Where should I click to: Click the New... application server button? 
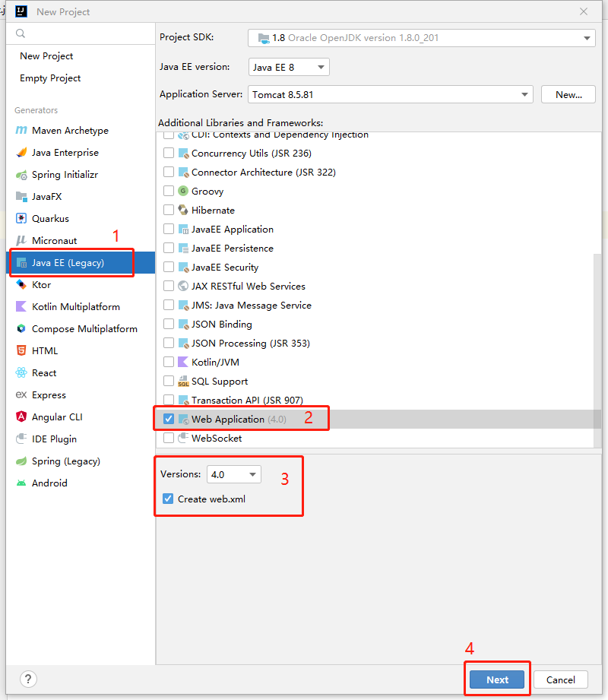pyautogui.click(x=568, y=95)
